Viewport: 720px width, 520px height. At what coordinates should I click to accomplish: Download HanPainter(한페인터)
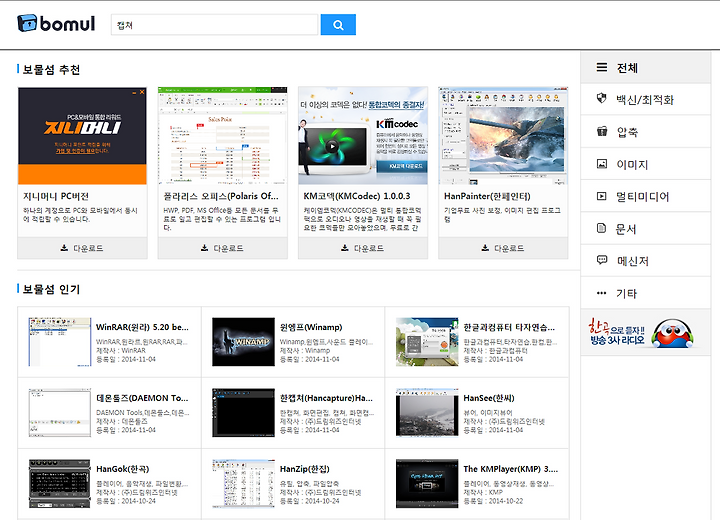[503, 248]
